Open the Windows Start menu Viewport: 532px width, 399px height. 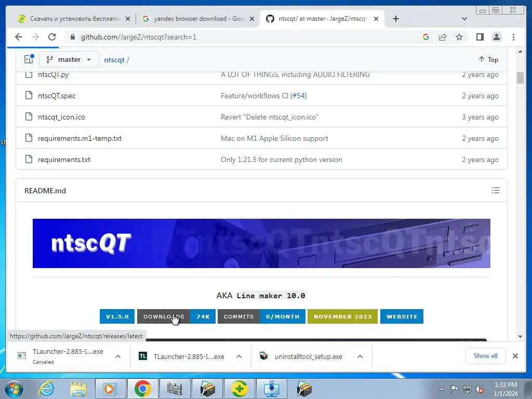coord(14,389)
